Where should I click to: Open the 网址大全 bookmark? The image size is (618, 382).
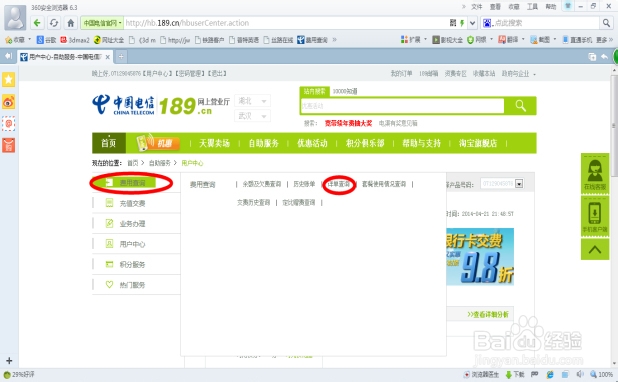[109, 40]
